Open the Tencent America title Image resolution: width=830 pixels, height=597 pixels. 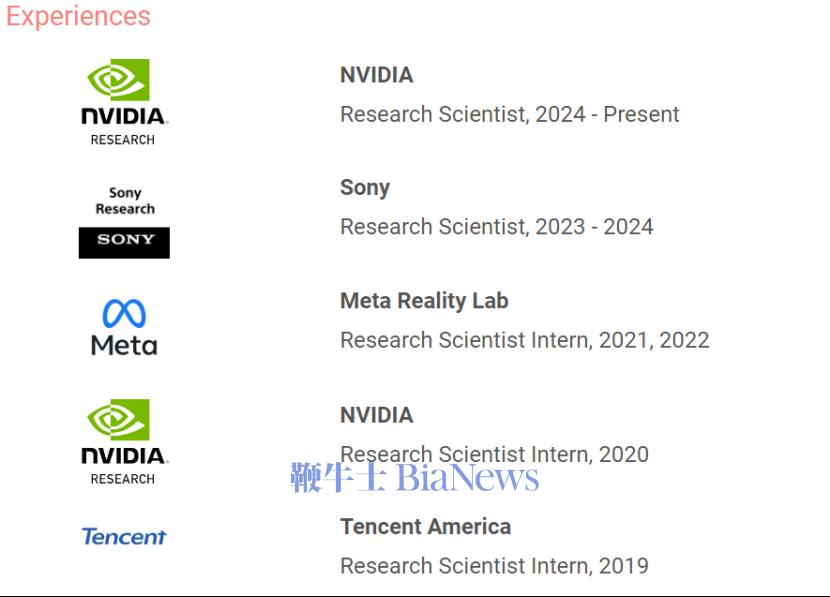tap(425, 527)
